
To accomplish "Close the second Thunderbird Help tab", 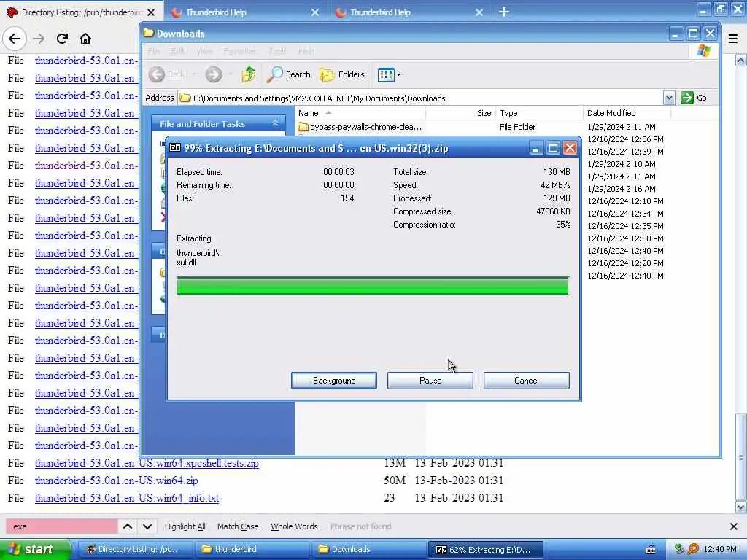I will 479,12.
